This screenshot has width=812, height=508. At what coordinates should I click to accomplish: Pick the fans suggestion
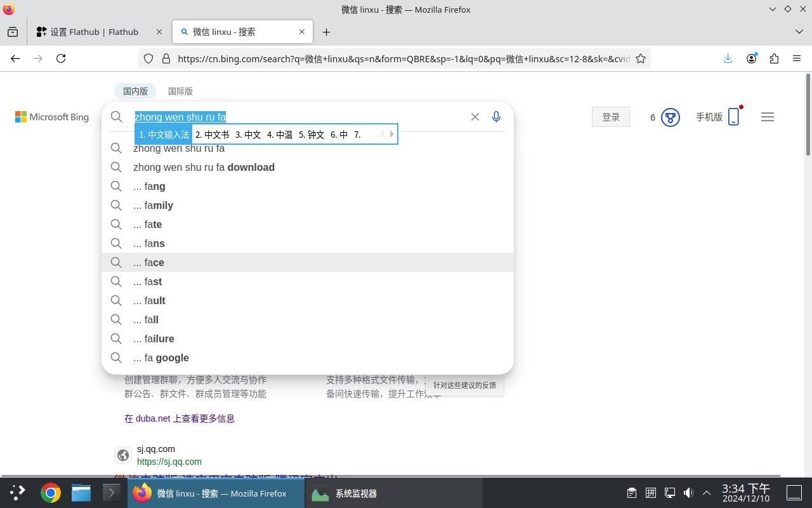click(308, 243)
